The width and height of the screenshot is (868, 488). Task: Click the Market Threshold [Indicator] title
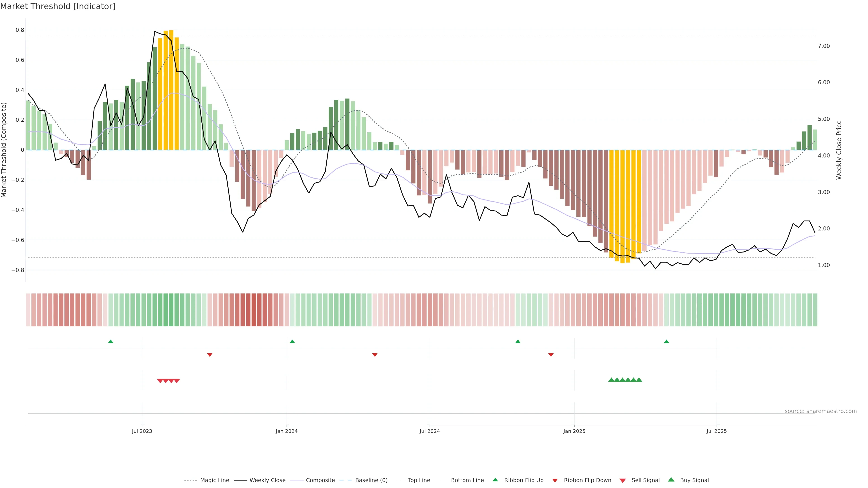(x=58, y=6)
